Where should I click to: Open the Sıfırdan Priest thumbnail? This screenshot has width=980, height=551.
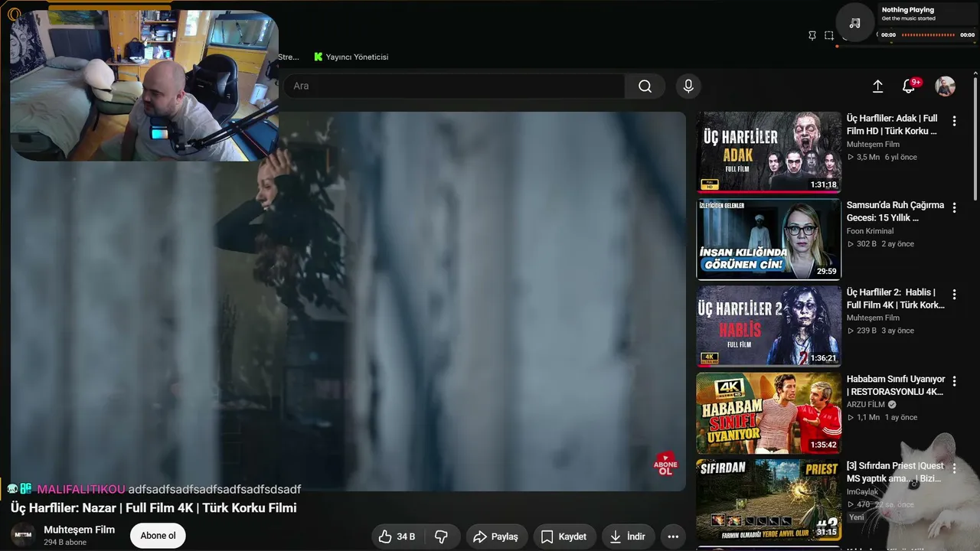(x=769, y=499)
